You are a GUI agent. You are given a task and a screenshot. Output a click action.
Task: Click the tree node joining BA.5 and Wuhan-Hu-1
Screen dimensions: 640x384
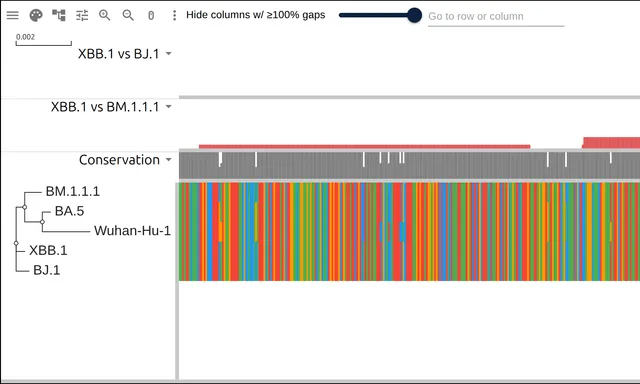[x=42, y=222]
